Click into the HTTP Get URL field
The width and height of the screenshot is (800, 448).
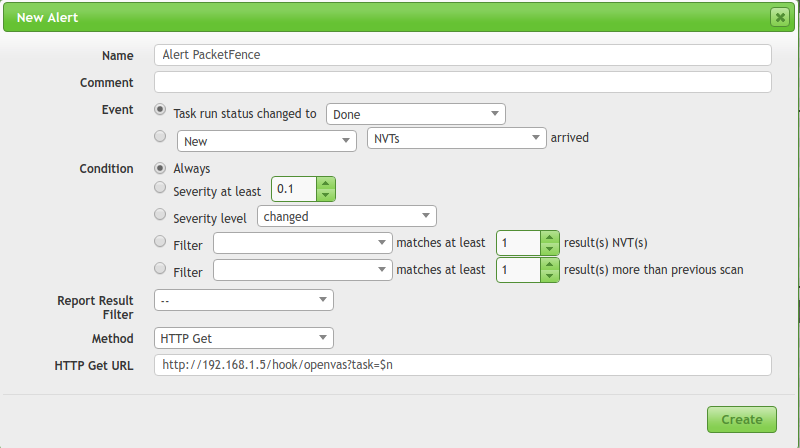[x=462, y=365]
